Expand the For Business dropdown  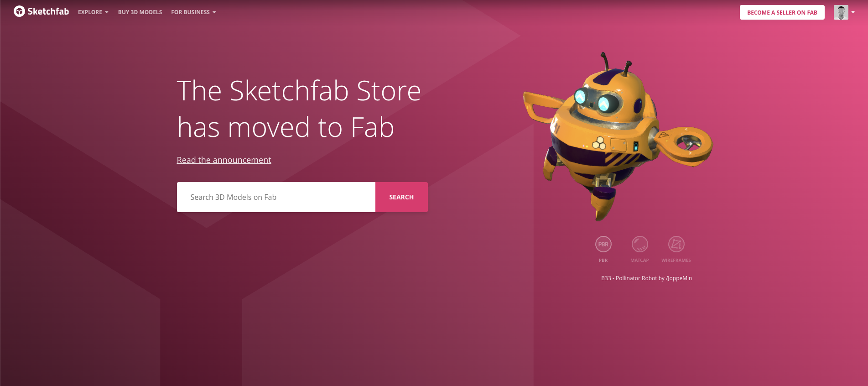pos(193,12)
